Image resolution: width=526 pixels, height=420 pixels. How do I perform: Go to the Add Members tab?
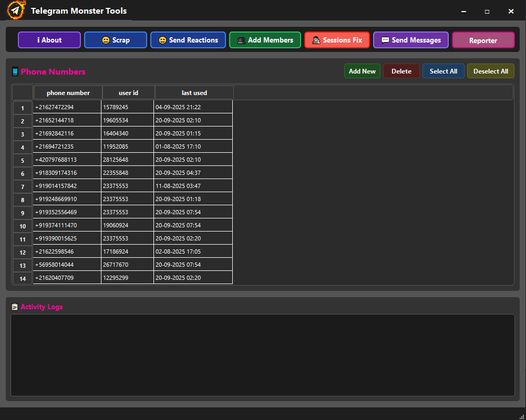click(x=265, y=40)
